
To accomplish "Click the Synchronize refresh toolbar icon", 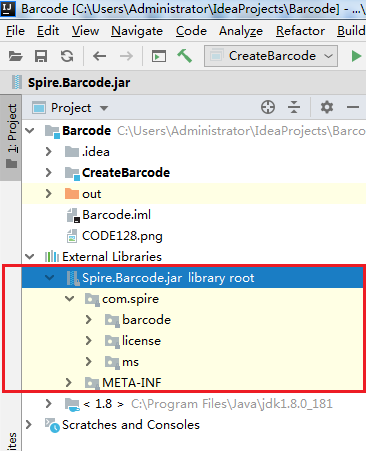I will click(x=67, y=56).
